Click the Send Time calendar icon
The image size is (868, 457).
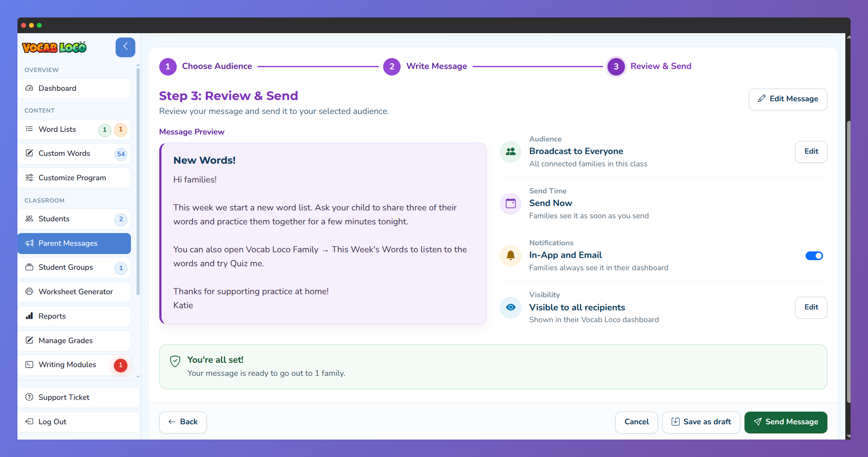tap(511, 203)
